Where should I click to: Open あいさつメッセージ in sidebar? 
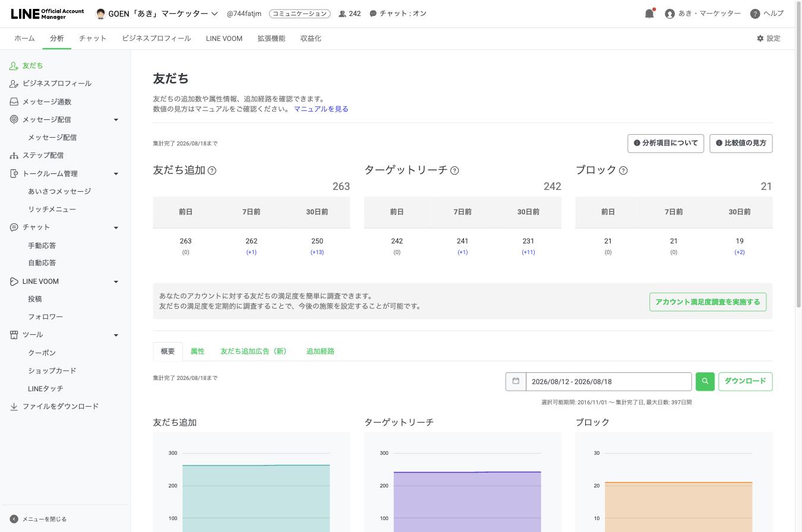[x=59, y=191]
